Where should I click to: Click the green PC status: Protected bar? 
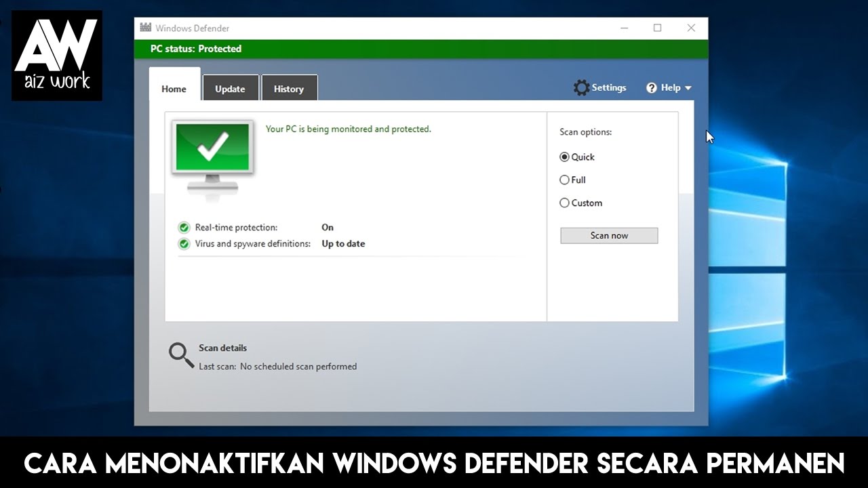tap(421, 49)
